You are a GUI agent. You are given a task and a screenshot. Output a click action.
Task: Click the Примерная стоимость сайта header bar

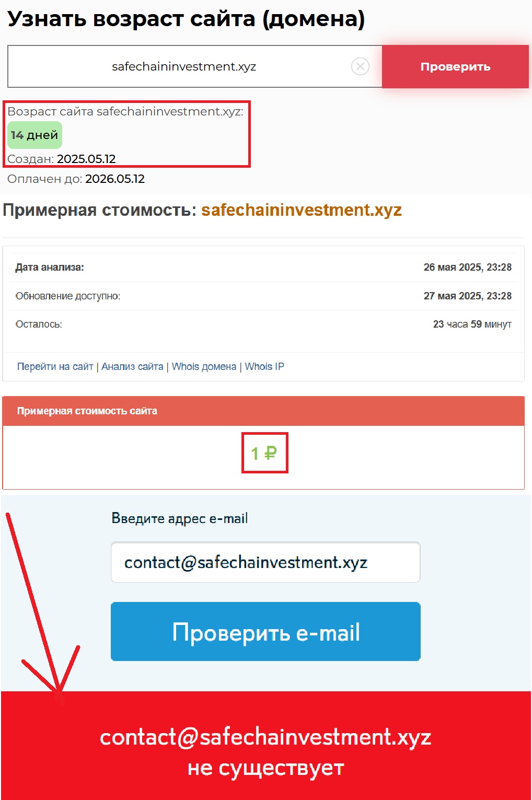click(263, 411)
